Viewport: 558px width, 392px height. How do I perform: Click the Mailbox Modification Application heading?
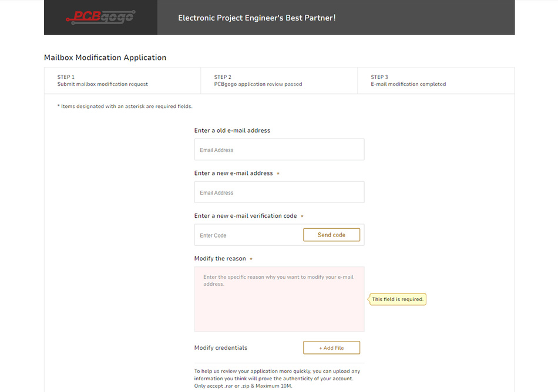(x=105, y=58)
